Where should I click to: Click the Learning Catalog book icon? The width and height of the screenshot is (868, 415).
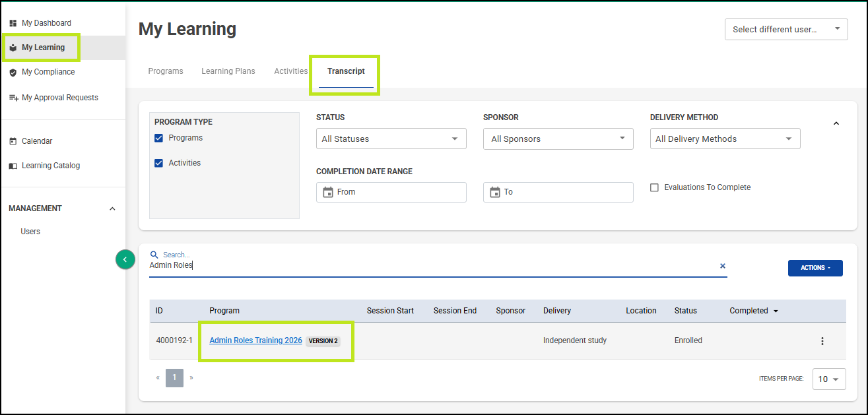coord(13,166)
